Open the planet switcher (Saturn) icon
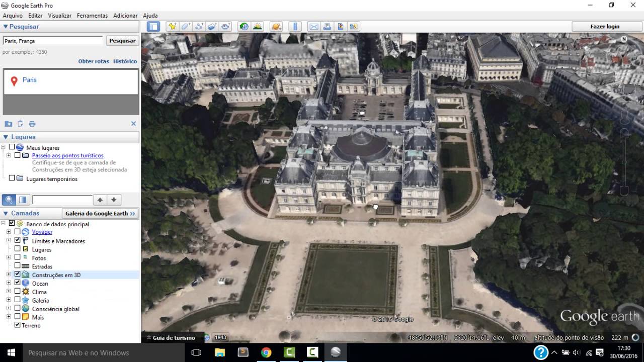This screenshot has height=362, width=644. (276, 27)
